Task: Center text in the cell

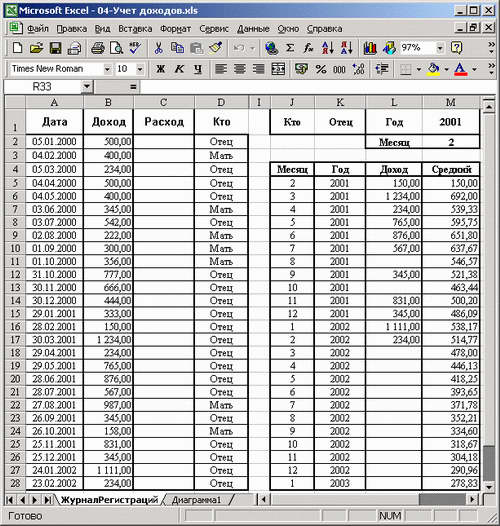Action: click(x=239, y=69)
